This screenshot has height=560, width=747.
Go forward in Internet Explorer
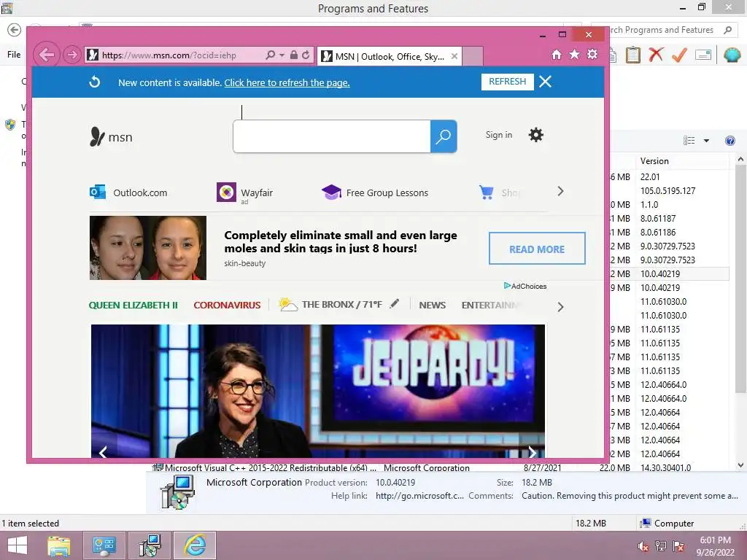72,55
